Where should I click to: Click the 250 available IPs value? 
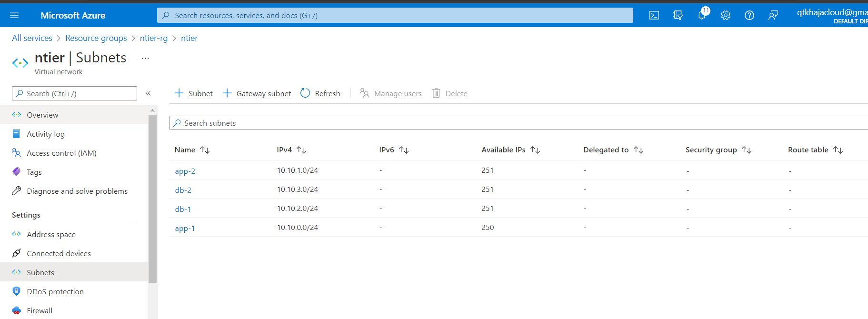pyautogui.click(x=488, y=228)
